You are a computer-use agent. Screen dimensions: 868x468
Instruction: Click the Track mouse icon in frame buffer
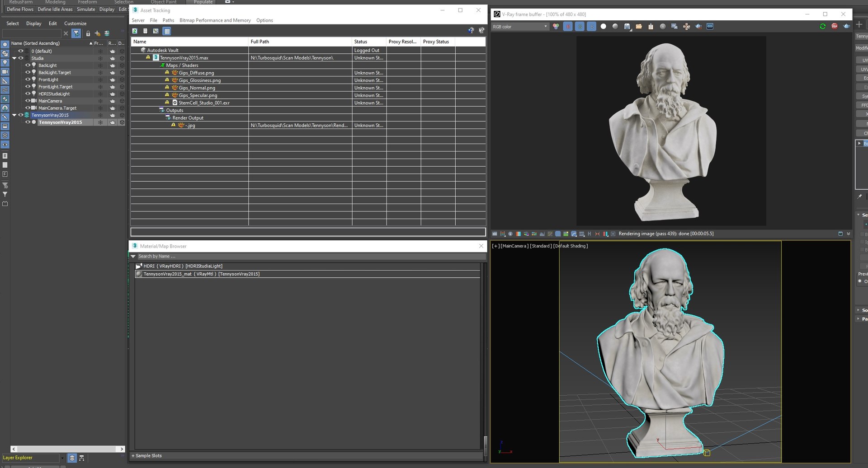pos(687,27)
